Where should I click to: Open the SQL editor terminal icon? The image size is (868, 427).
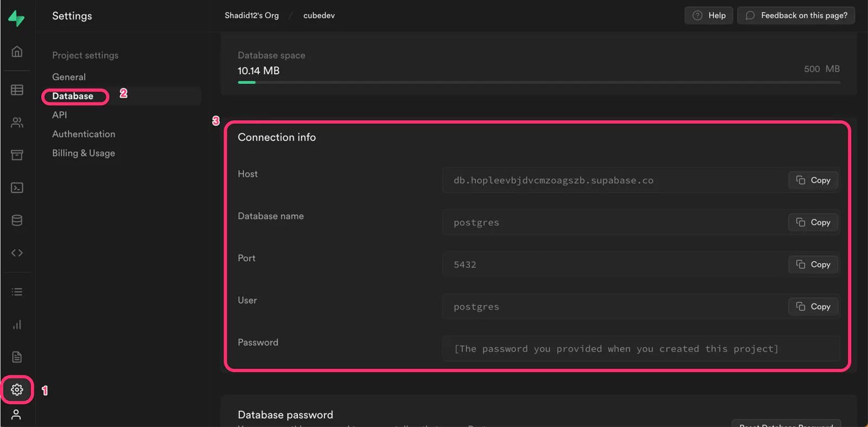pyautogui.click(x=17, y=187)
